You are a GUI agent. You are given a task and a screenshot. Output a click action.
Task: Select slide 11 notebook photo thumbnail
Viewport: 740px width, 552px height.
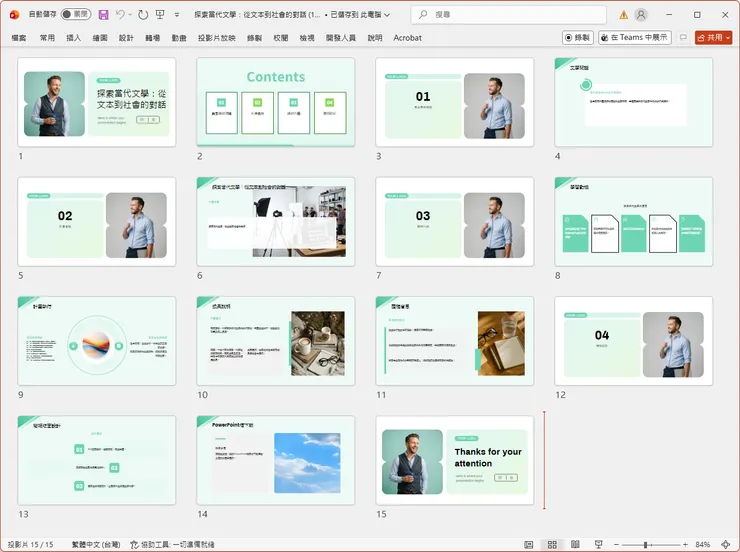pos(454,341)
